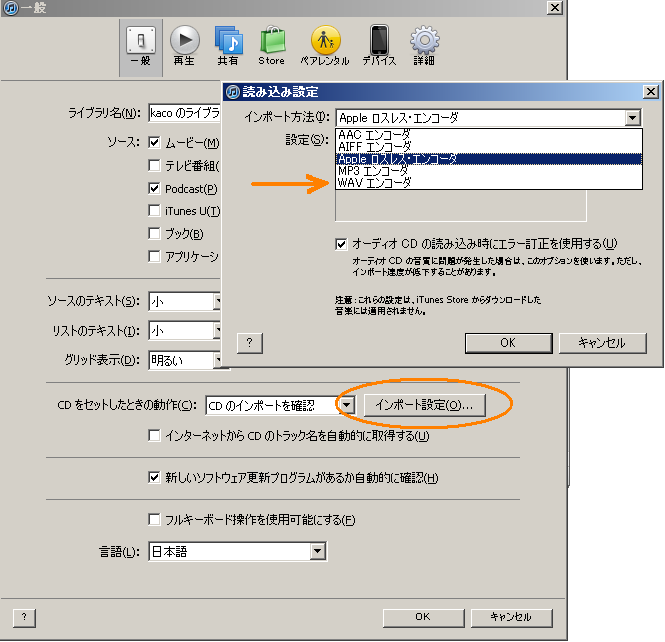Open the 詳細 (Advanced) preferences tab
This screenshot has width=665, height=642.
(x=424, y=46)
